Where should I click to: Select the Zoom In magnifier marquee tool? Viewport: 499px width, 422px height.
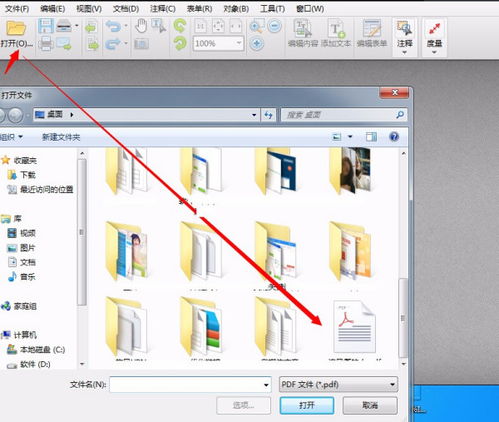coord(257,26)
